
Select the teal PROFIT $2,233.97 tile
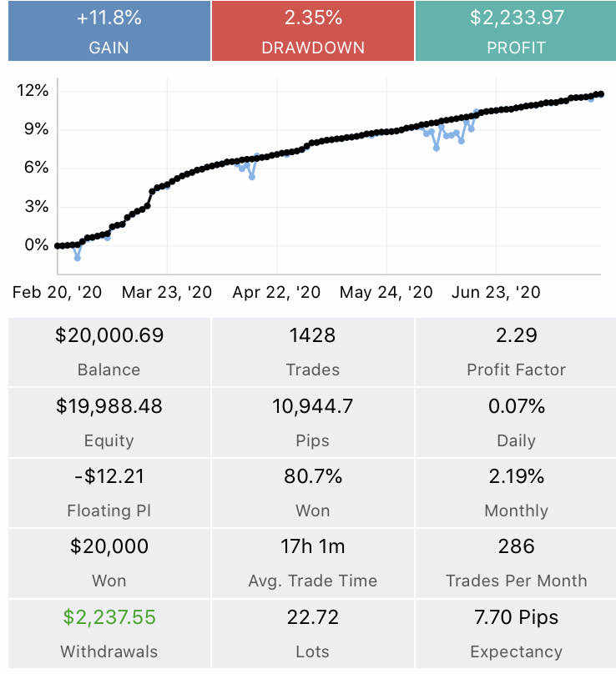(x=516, y=31)
